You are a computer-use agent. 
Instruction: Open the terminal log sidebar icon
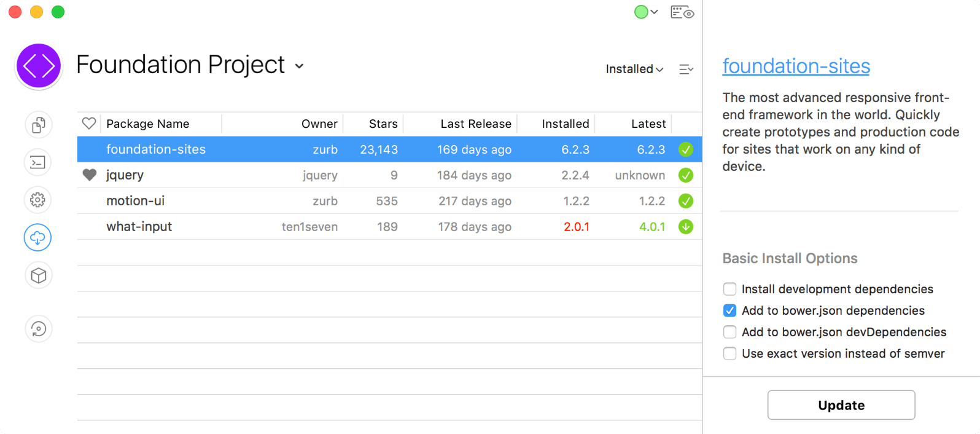click(38, 163)
